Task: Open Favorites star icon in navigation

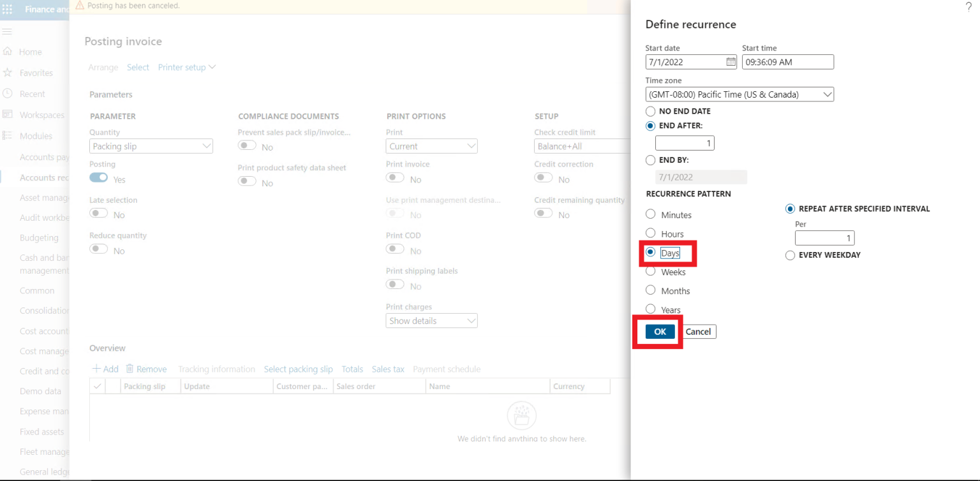Action: [x=6, y=73]
